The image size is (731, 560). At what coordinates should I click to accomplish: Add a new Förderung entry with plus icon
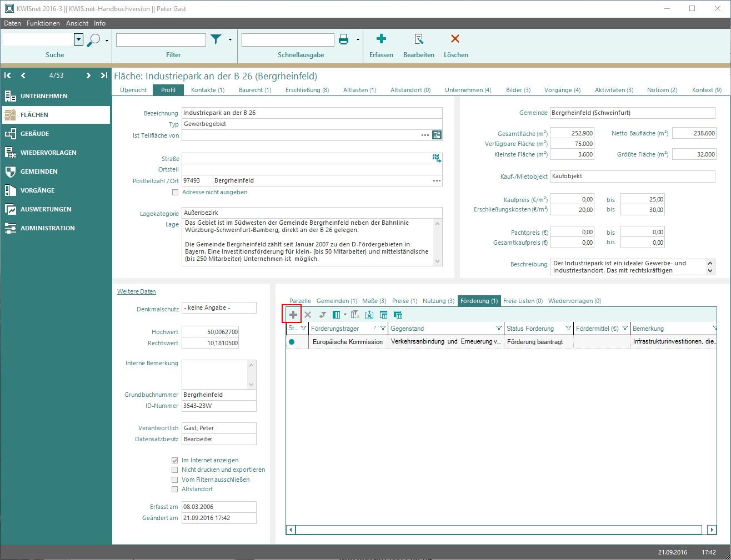point(293,315)
